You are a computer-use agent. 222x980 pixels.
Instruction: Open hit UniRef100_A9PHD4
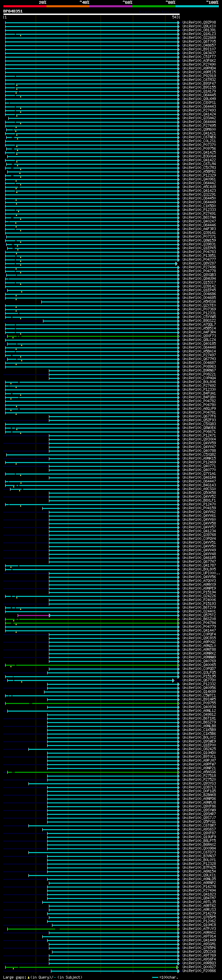[199, 68]
